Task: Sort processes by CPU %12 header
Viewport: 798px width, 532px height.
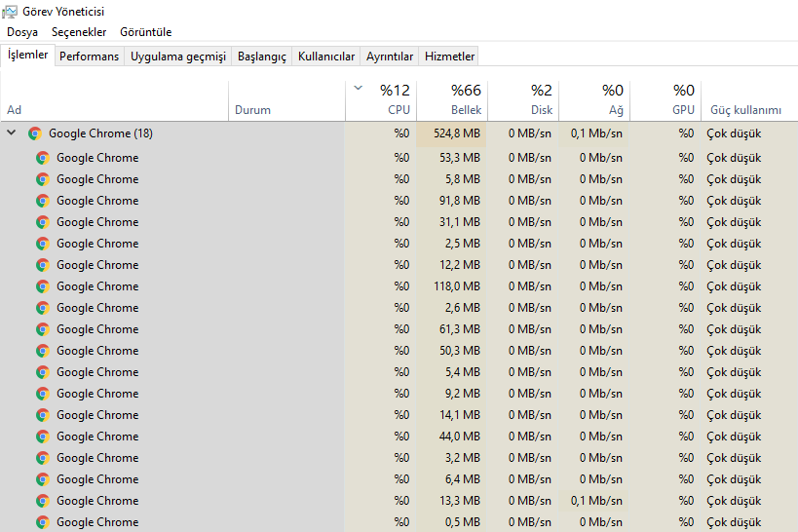Action: click(381, 100)
